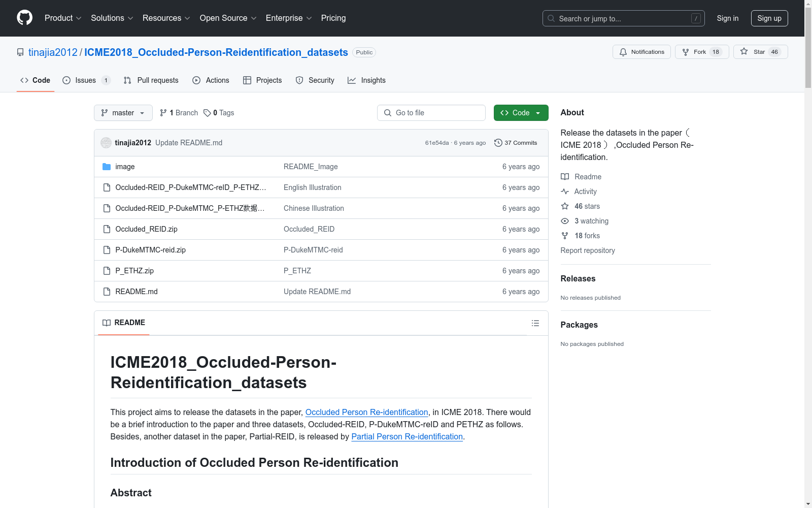View the 37 Commits history

click(516, 143)
